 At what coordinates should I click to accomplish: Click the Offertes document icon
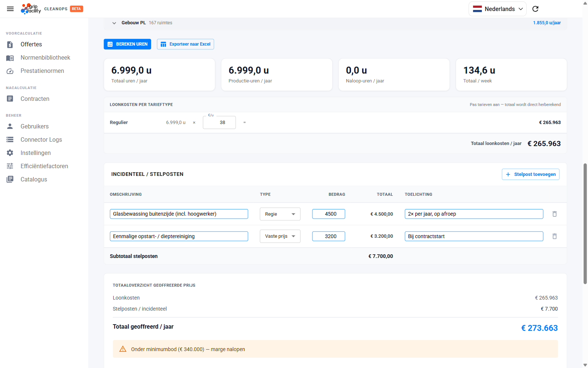click(10, 45)
